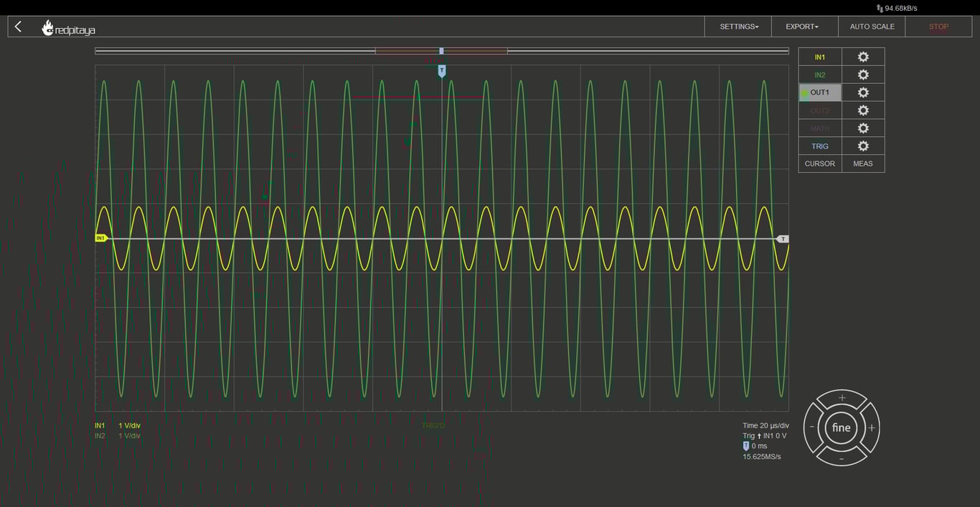The height and width of the screenshot is (507, 980).
Task: Click IN1 1 V/div scale label
Action: 129,425
